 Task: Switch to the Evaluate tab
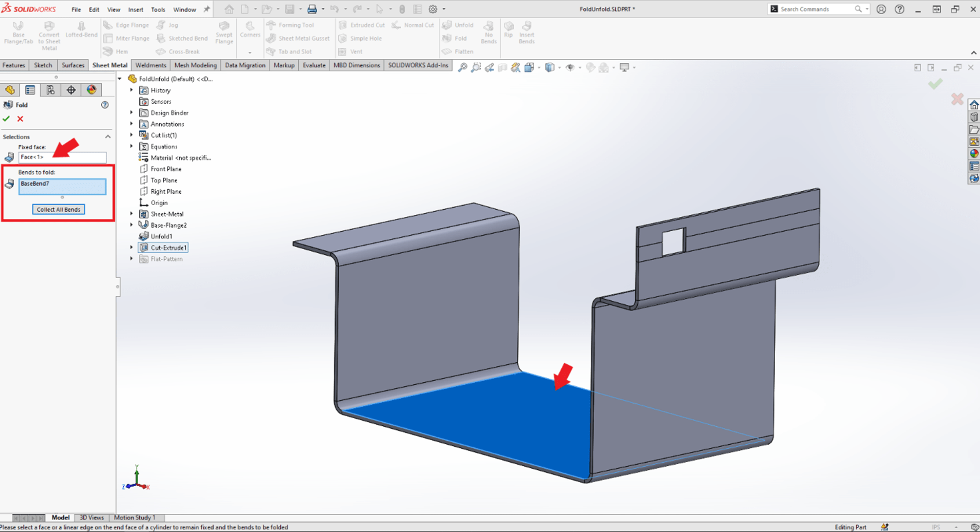[x=313, y=65]
